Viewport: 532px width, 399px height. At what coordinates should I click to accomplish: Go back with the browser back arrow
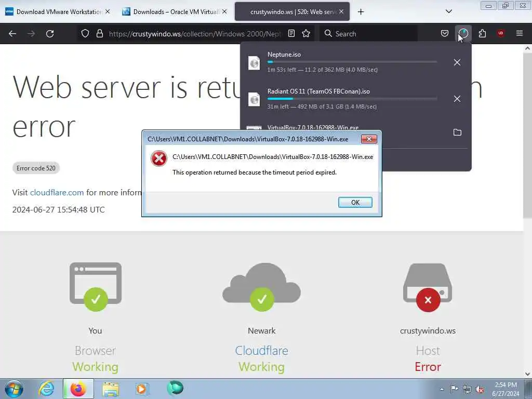coord(12,34)
